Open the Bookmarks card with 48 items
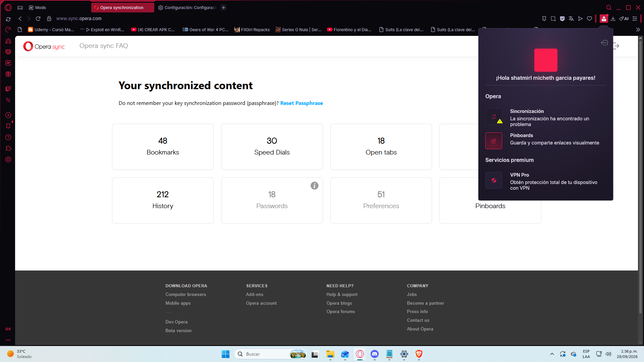 click(x=163, y=147)
